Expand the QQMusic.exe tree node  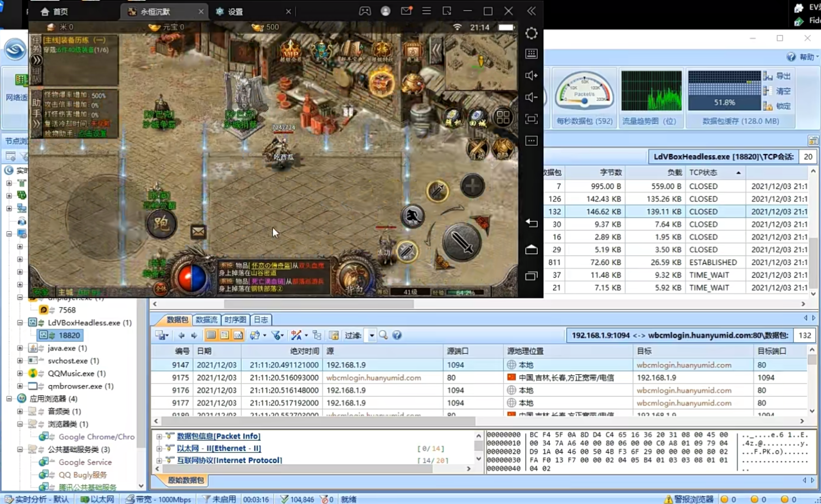pos(20,373)
